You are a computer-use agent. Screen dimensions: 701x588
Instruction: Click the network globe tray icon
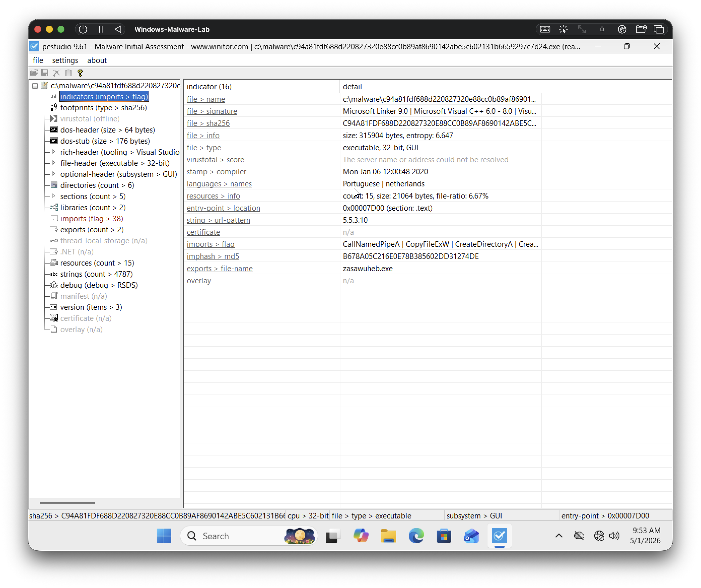coord(599,536)
